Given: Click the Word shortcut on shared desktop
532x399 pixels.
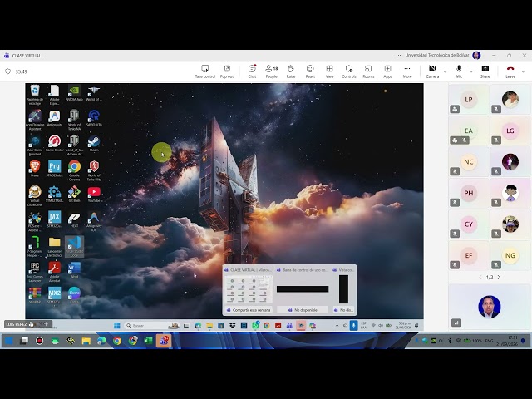Looking at the screenshot, I should tap(74, 269).
